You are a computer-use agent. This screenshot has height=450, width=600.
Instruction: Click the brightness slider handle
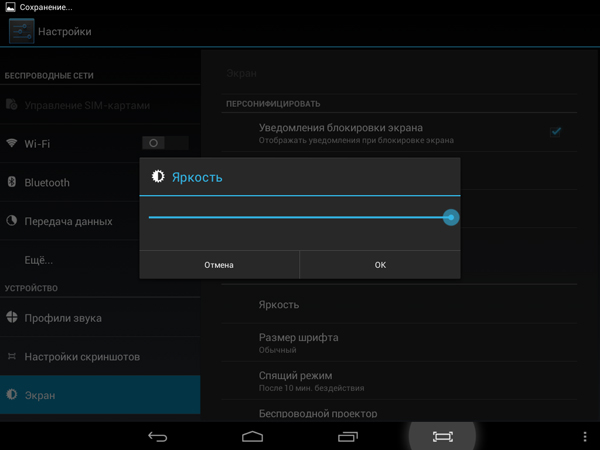click(x=451, y=217)
